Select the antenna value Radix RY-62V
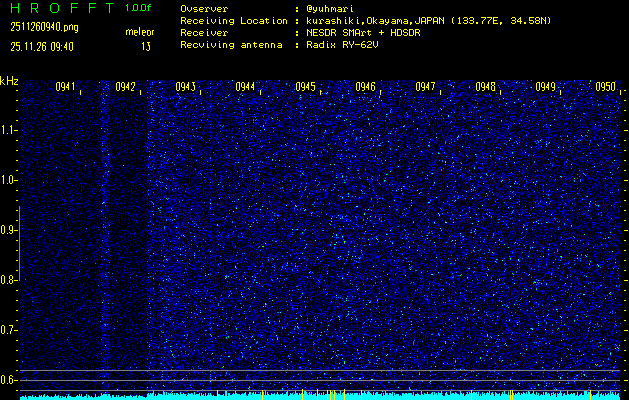The height and width of the screenshot is (400, 629). [x=342, y=45]
